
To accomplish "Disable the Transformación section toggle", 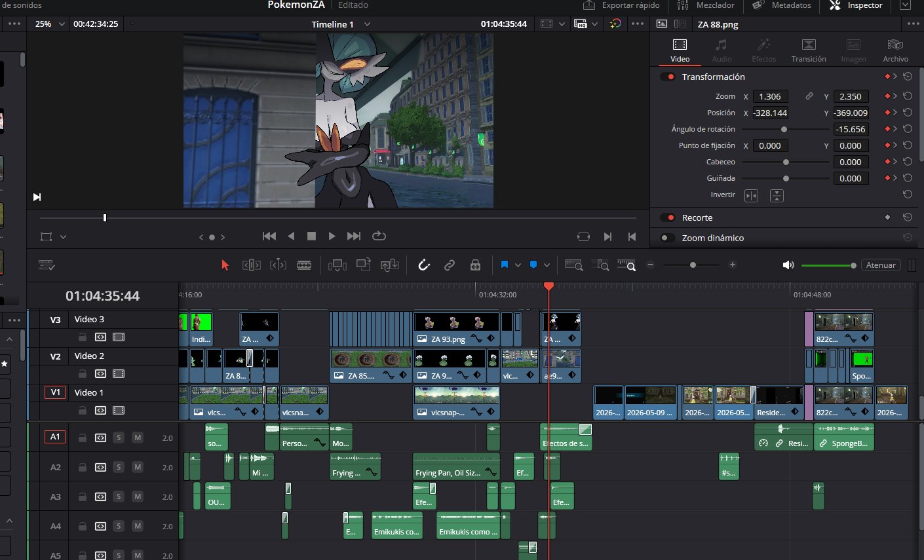I will 668,77.
